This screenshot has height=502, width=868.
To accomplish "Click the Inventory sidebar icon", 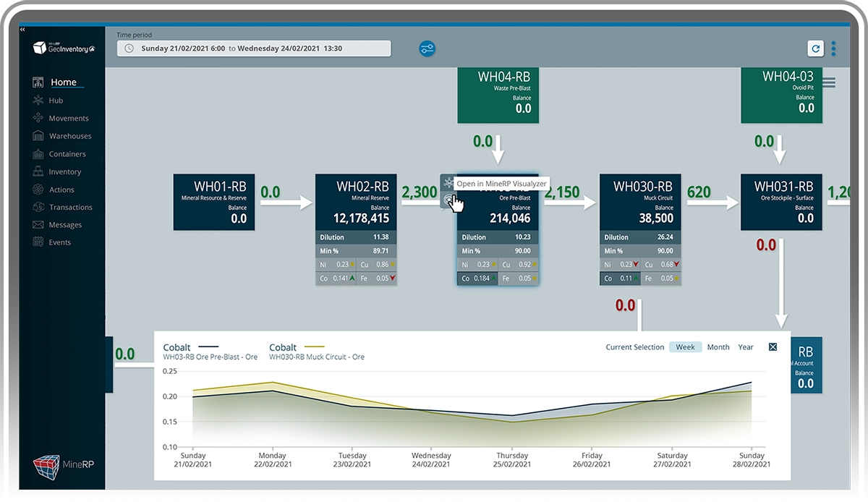I will tap(38, 171).
